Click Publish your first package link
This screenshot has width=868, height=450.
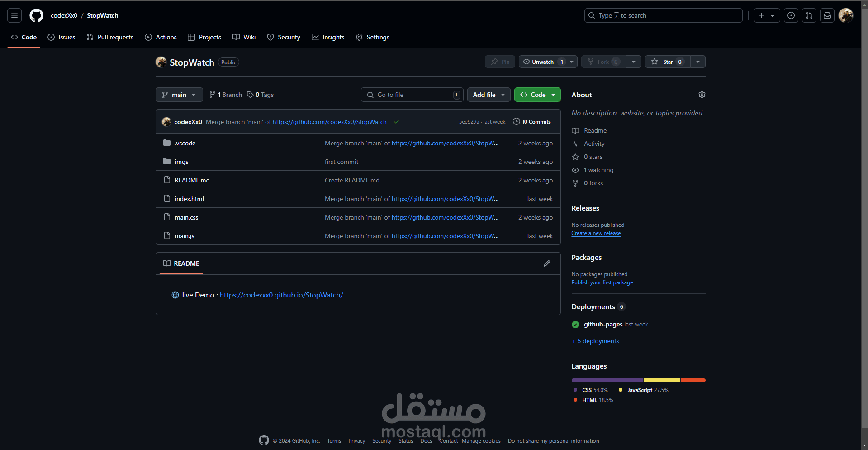pos(602,282)
